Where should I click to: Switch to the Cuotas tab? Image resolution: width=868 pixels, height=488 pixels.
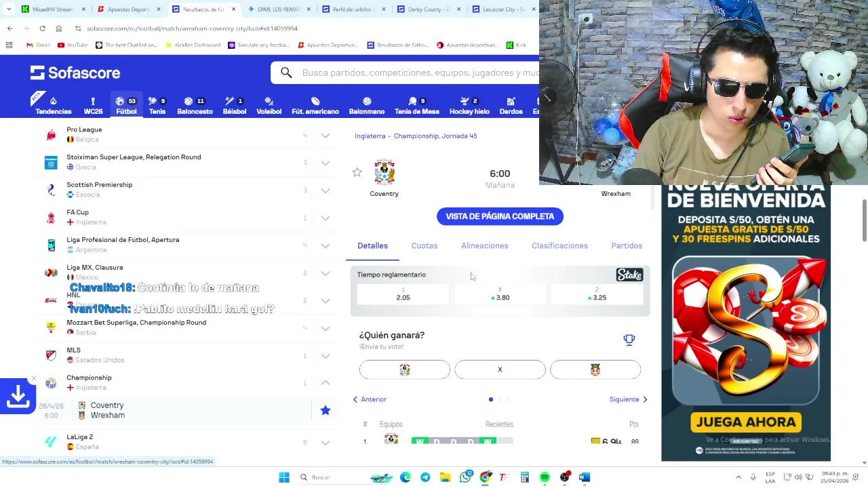(x=425, y=245)
